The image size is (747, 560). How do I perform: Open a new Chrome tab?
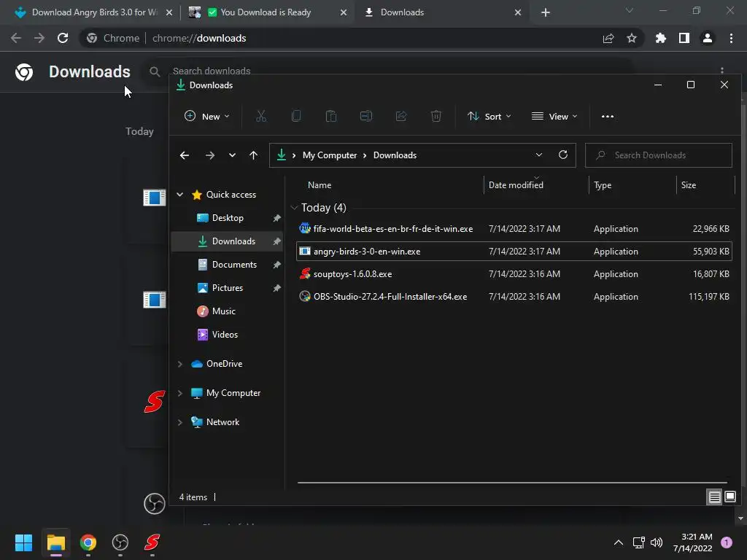point(546,12)
